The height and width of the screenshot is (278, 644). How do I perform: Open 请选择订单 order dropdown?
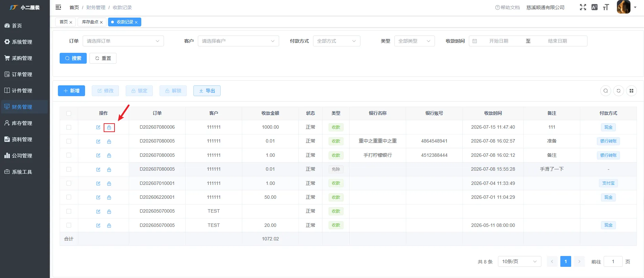[123, 41]
